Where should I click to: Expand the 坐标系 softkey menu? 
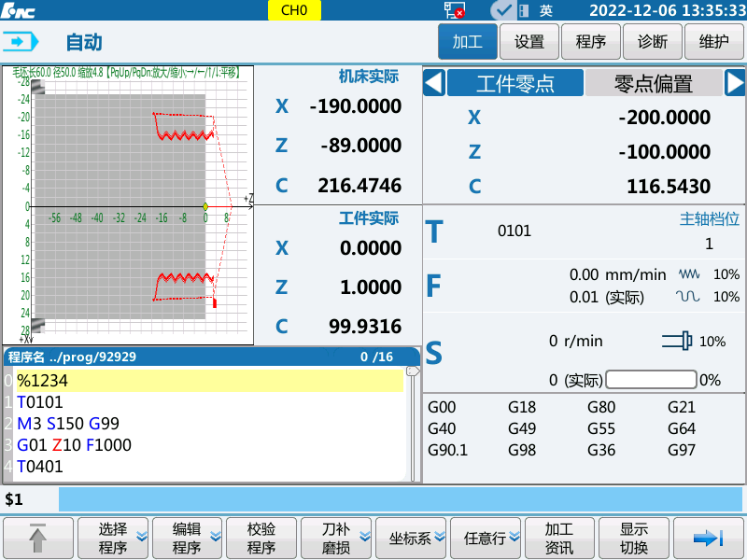pyautogui.click(x=410, y=539)
